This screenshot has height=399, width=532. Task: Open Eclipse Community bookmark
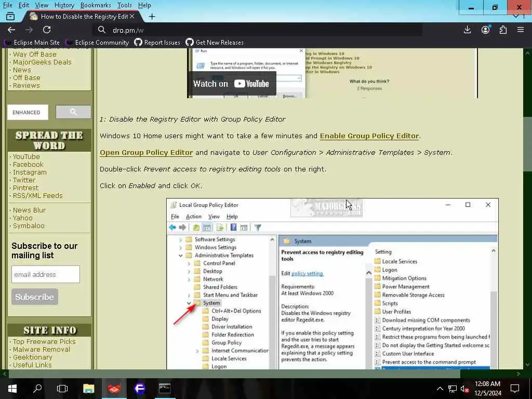(x=97, y=43)
